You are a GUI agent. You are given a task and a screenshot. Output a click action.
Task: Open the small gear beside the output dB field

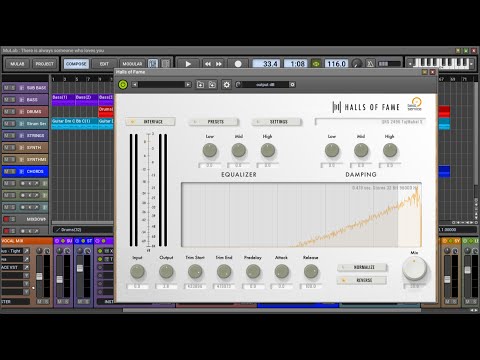point(292,85)
